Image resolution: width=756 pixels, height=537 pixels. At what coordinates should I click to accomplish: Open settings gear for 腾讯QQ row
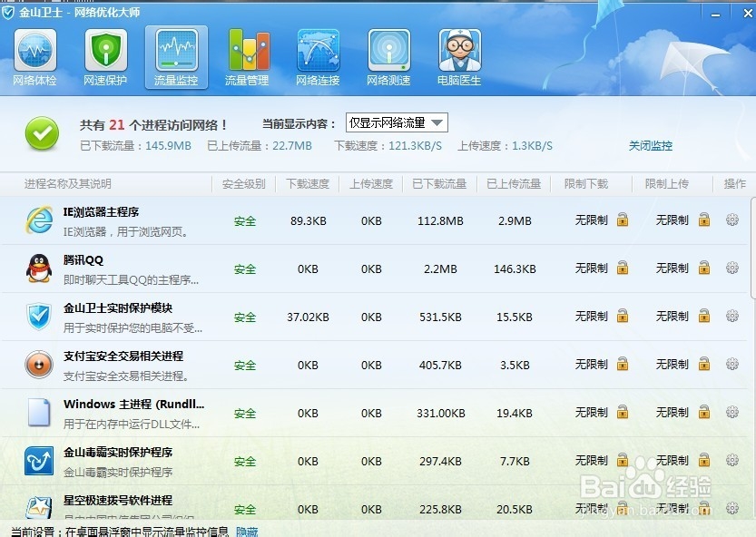(x=731, y=268)
